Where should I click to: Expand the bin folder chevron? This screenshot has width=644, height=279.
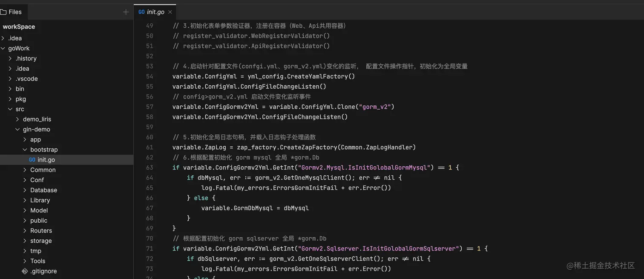[x=10, y=89]
